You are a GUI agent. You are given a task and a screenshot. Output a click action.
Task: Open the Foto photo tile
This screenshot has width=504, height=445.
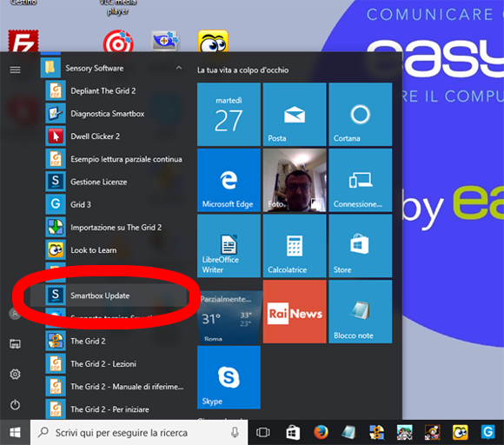point(295,180)
